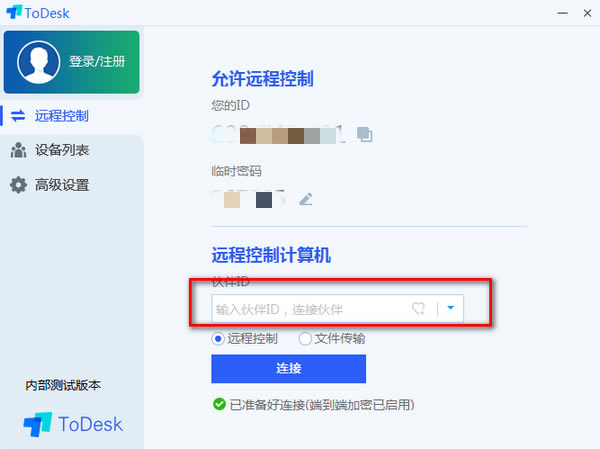Expand the partner ID history dropdown arrow
This screenshot has height=449, width=600.
click(x=451, y=308)
